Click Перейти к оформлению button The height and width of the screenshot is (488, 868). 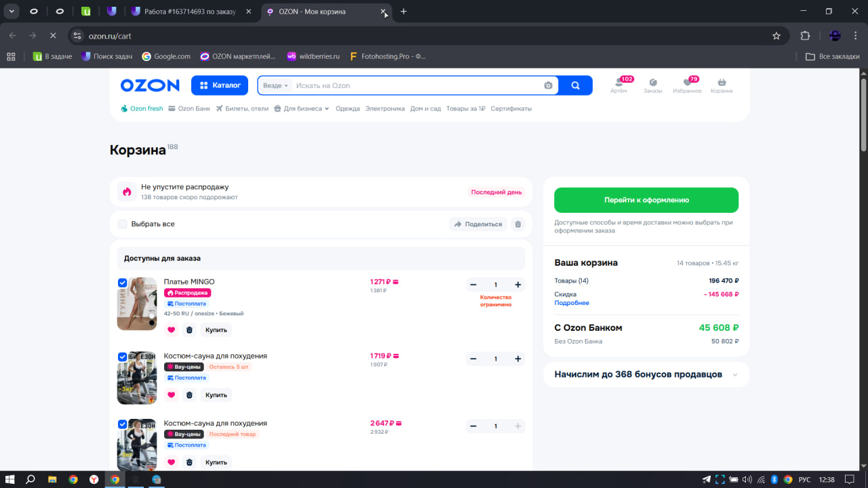646,200
